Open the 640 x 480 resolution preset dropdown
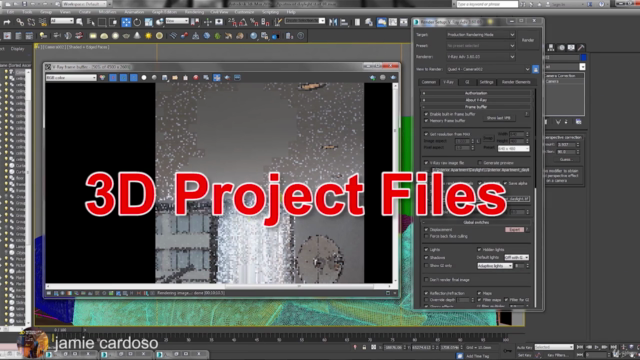Image resolution: width=640 pixels, height=360 pixels. click(513, 149)
